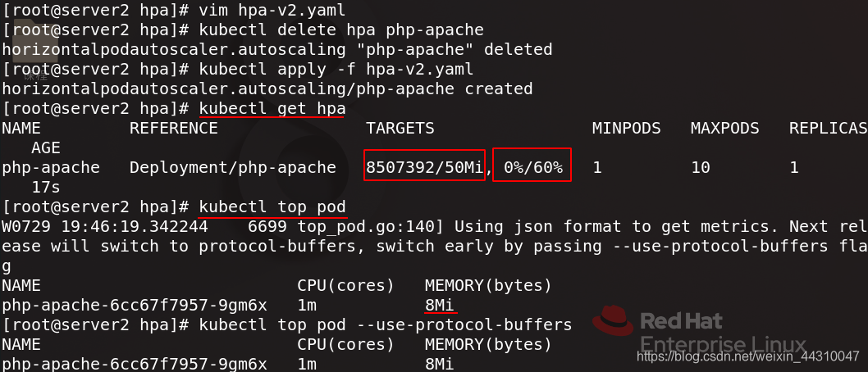Click the REPLICAS column header

pyautogui.click(x=828, y=129)
